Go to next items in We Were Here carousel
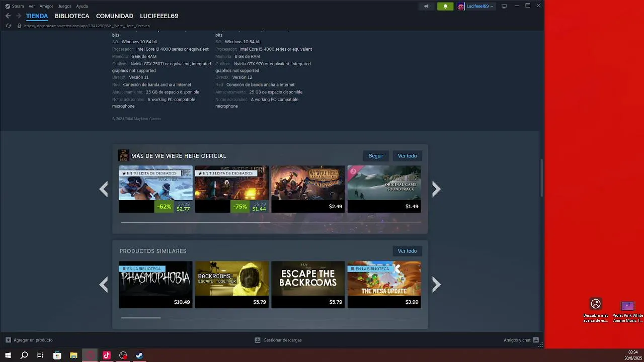 coord(436,189)
